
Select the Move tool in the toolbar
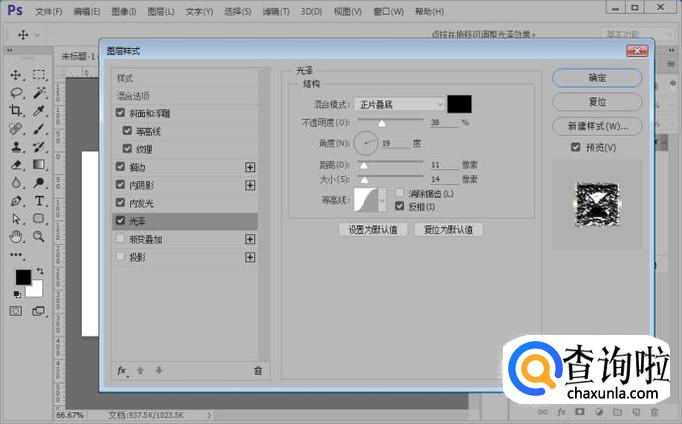pos(16,75)
